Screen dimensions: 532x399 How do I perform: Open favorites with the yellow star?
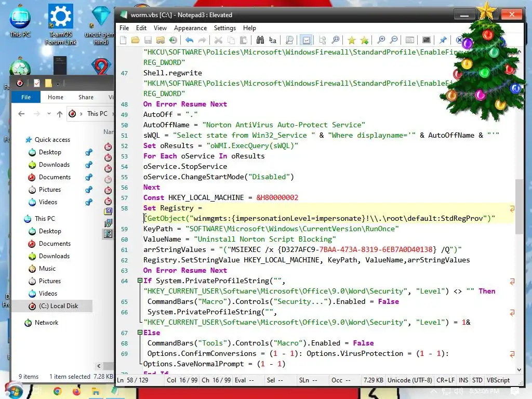(x=352, y=41)
